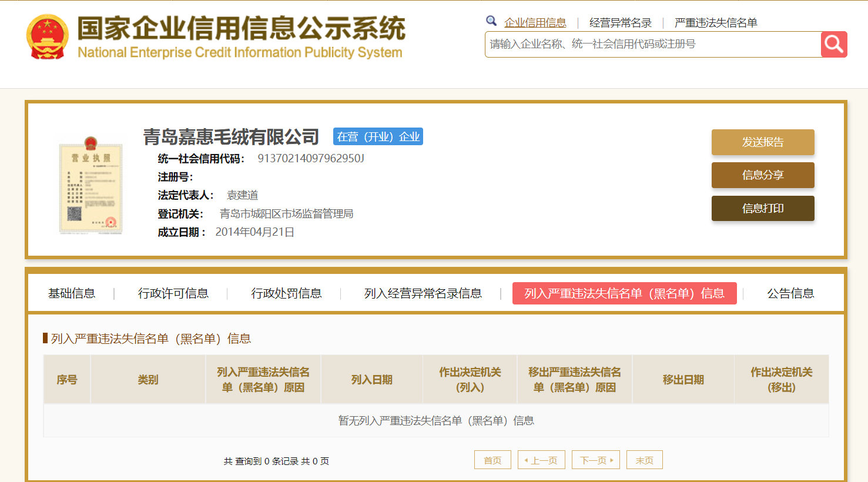
Task: Click the section heading 列入严重违法失信名单（黑名单）信息
Action: [151, 339]
